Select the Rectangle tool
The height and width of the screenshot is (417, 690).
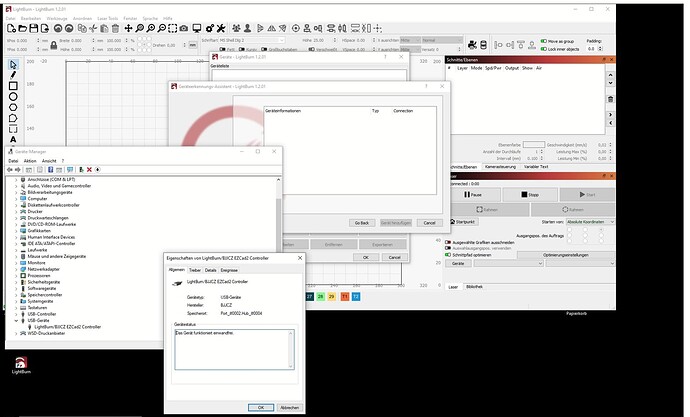13,86
